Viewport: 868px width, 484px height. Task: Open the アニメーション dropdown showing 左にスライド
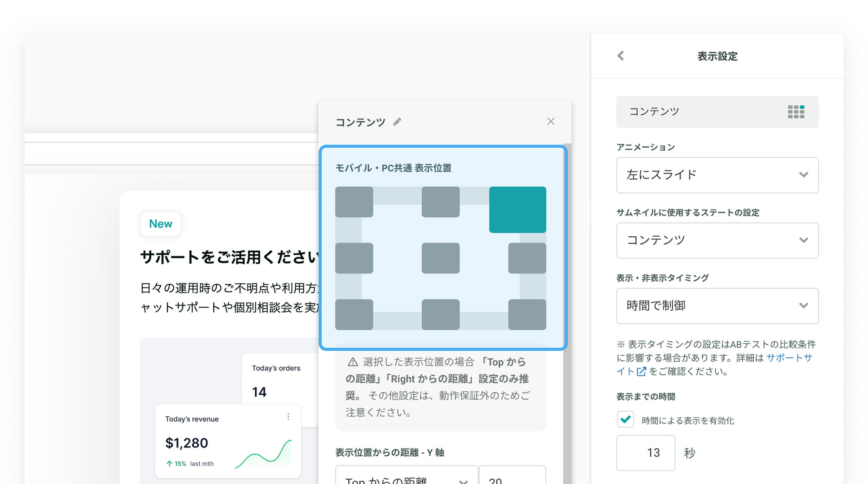[x=717, y=175]
